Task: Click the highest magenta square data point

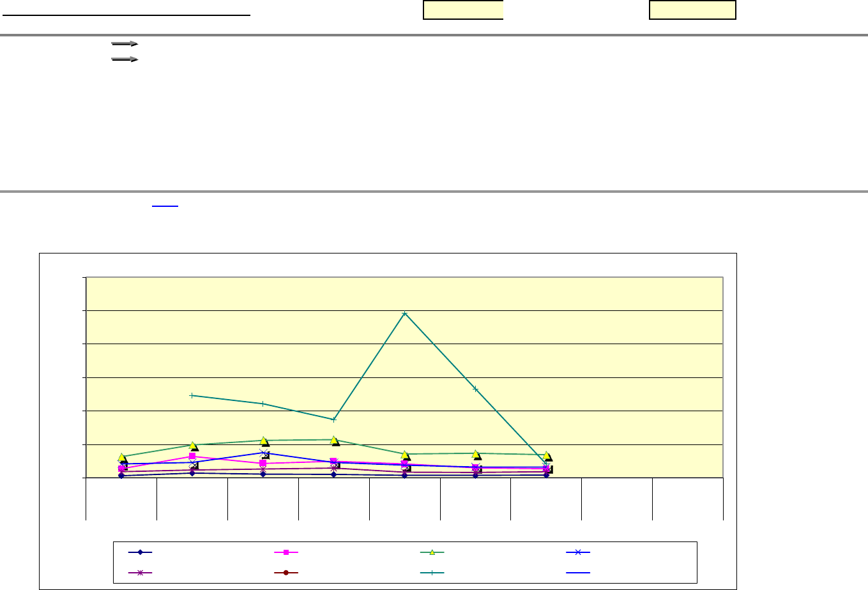Action: tap(192, 457)
